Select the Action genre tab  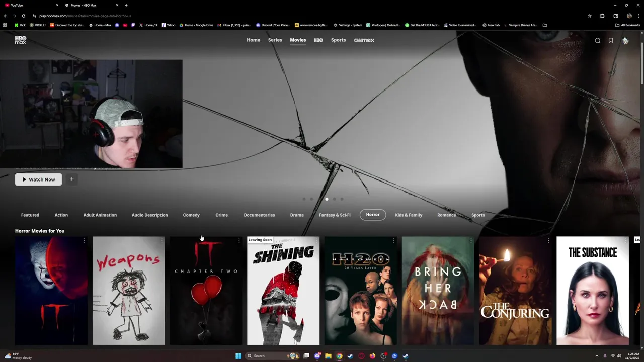[61, 215]
